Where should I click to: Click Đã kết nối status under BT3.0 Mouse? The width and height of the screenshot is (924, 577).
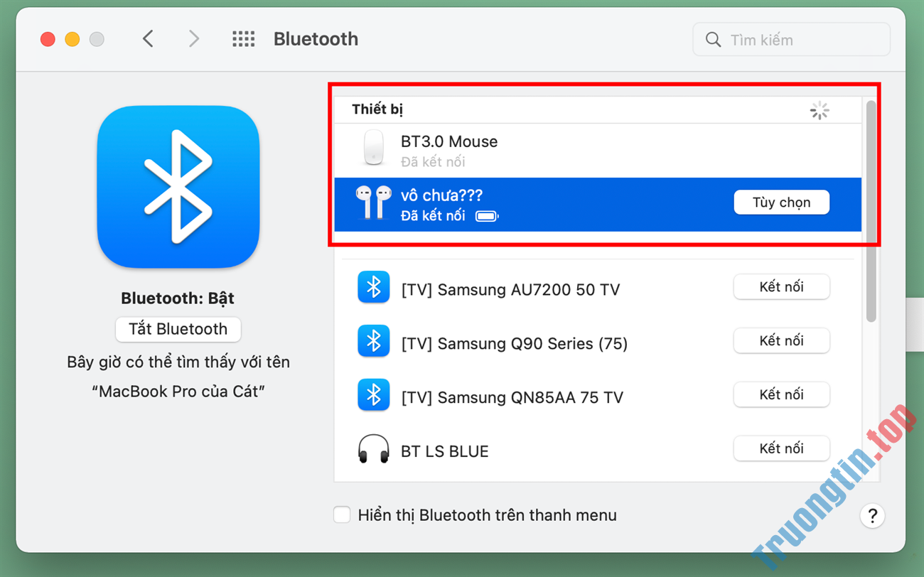(432, 162)
